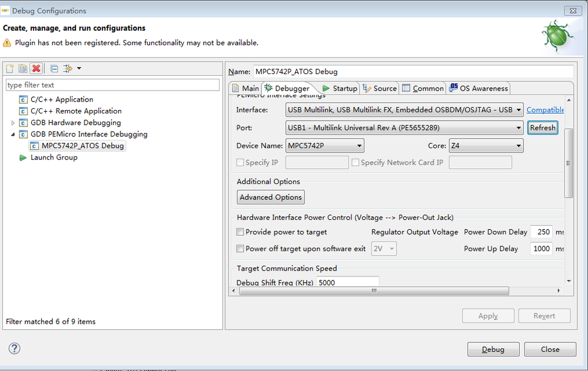
Task: Toggle Power off target upon software exit
Action: pyautogui.click(x=240, y=249)
